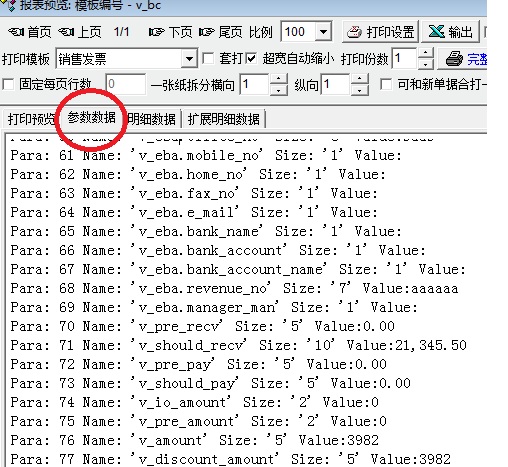Open the 明细数据 tab
Screen dimensions: 508x467
tap(152, 119)
